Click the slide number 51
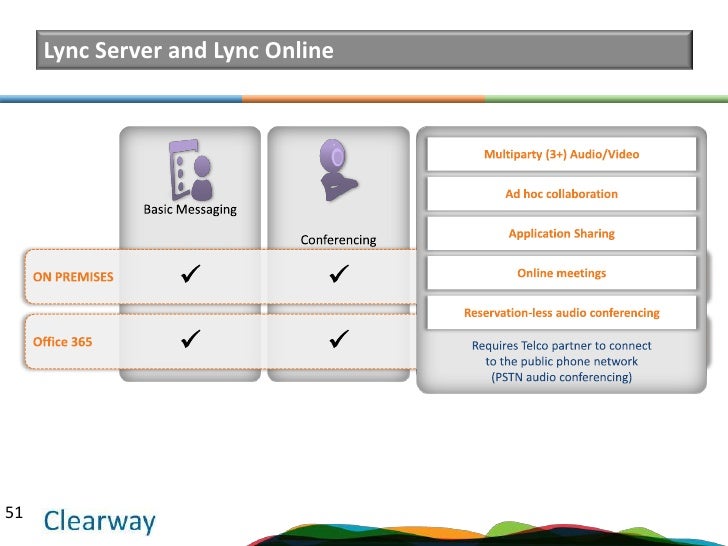Viewport: 728px width, 546px height. pos(14,513)
